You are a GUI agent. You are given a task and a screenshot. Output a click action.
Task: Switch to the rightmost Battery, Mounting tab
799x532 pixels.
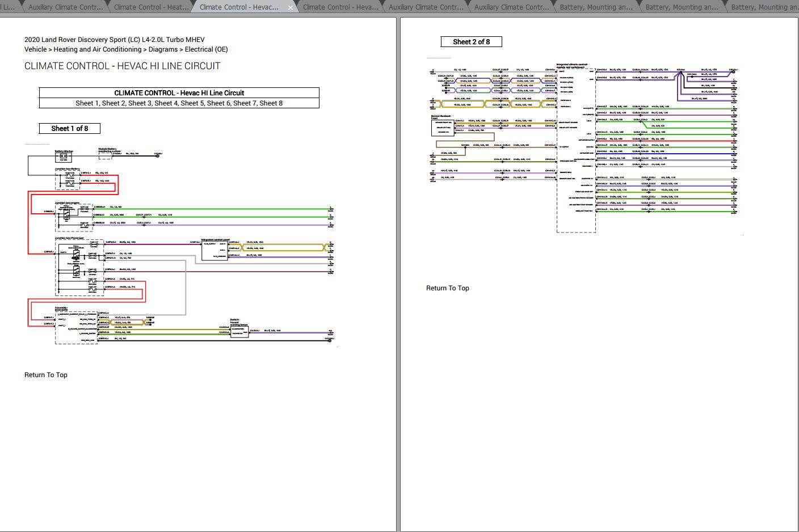(766, 7)
